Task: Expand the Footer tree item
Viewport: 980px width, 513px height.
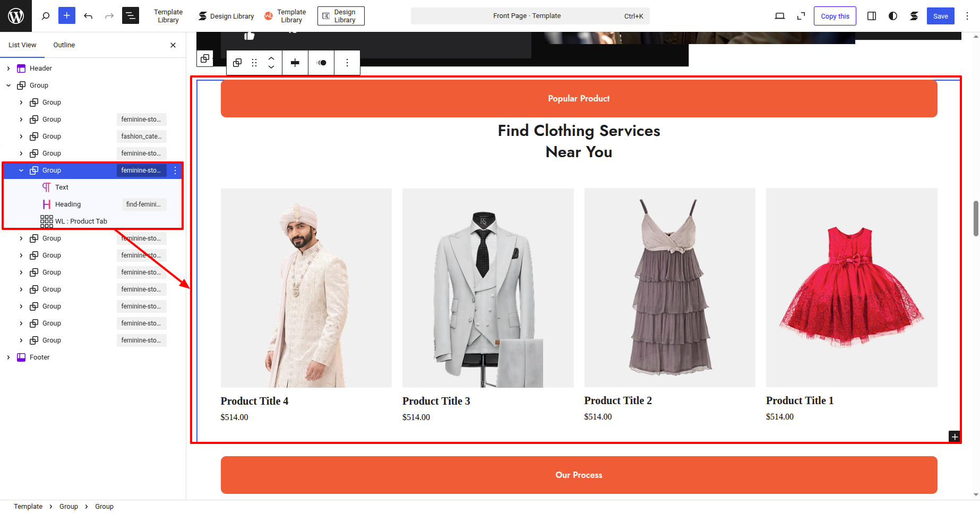Action: coord(8,357)
